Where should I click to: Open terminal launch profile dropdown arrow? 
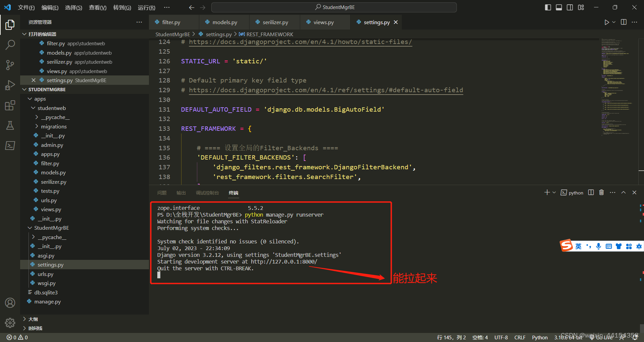click(x=554, y=192)
